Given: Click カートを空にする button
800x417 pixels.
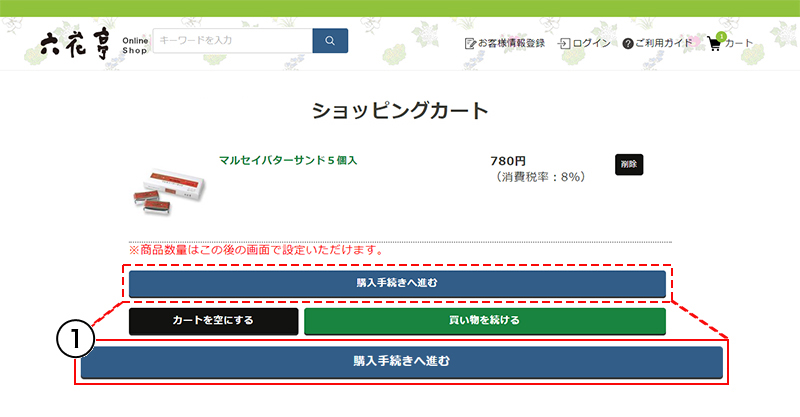Looking at the screenshot, I should click(x=213, y=321).
